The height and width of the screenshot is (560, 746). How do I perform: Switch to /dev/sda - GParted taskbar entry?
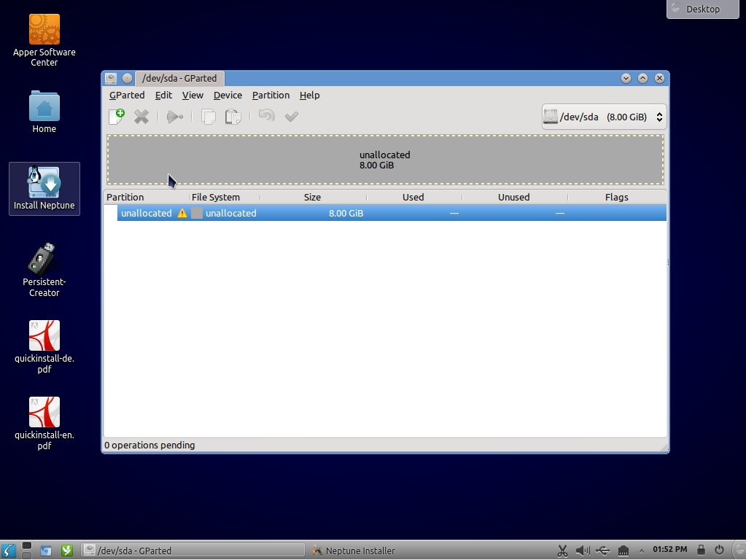(x=193, y=551)
